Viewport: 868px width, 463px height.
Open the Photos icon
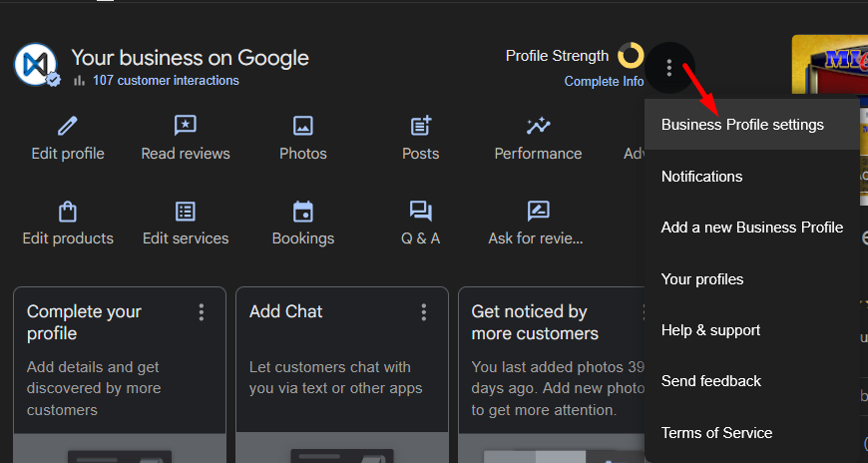(x=303, y=126)
